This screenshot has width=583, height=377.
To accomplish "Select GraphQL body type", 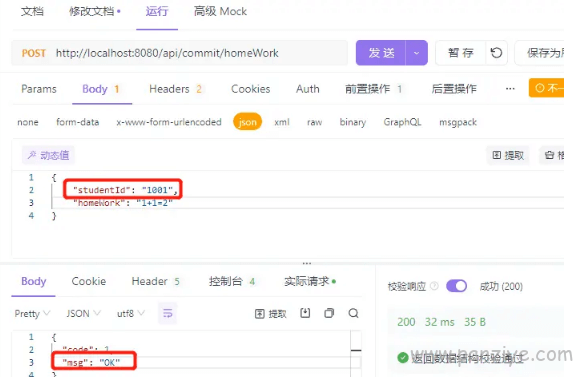I will click(402, 122).
